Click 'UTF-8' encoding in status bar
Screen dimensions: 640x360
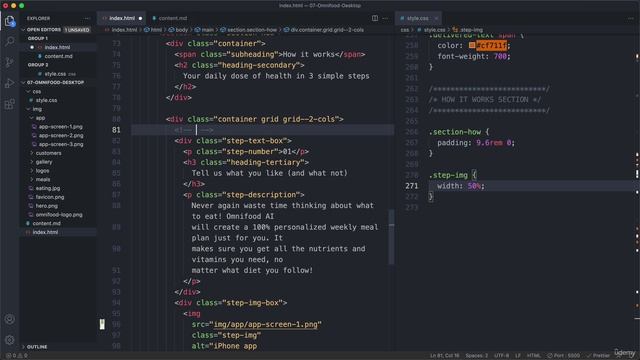[501, 356]
